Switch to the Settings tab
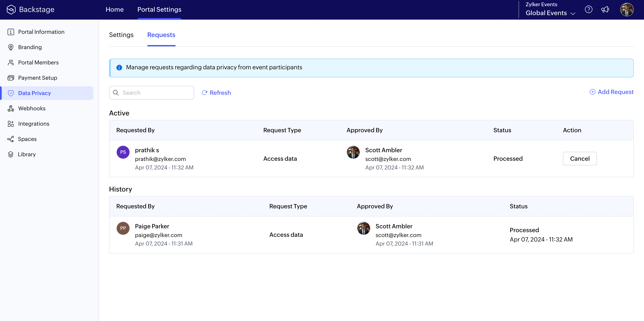 pyautogui.click(x=121, y=35)
